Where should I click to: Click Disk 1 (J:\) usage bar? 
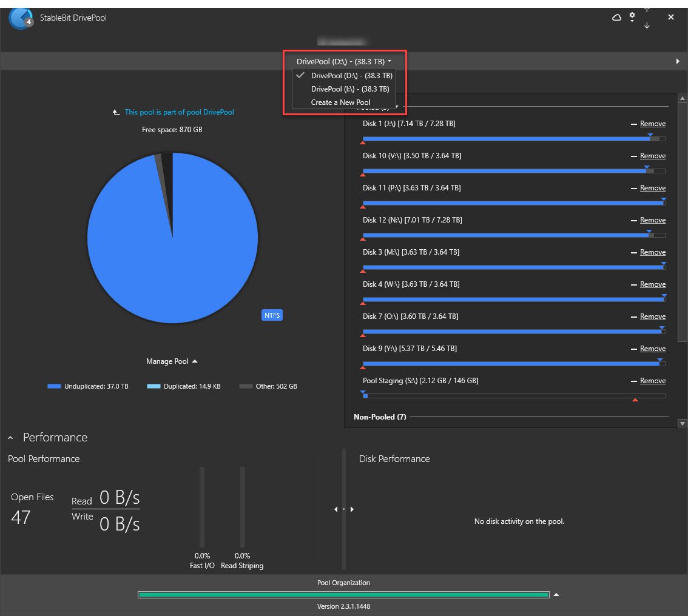514,139
